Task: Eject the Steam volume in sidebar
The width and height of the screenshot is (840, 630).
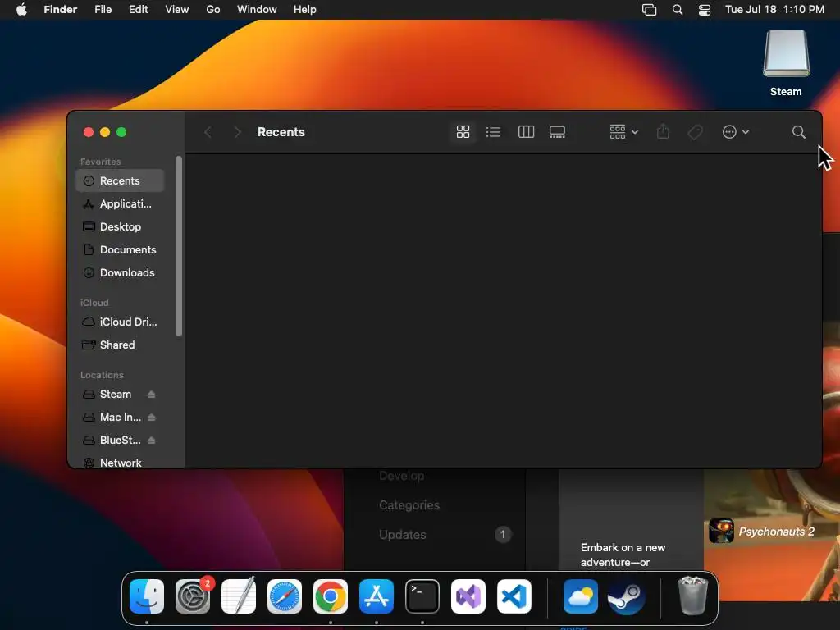Action: [x=152, y=395]
